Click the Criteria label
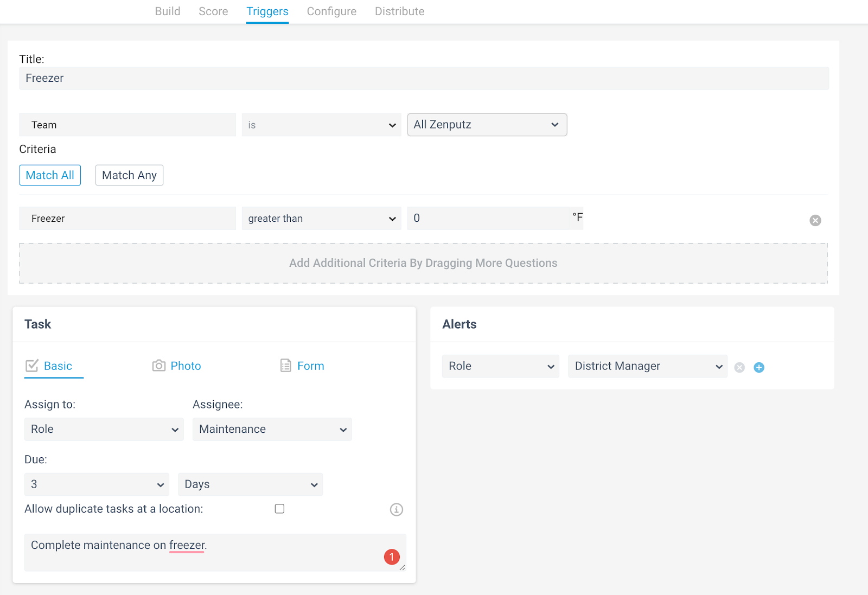The width and height of the screenshot is (868, 595). pos(37,149)
